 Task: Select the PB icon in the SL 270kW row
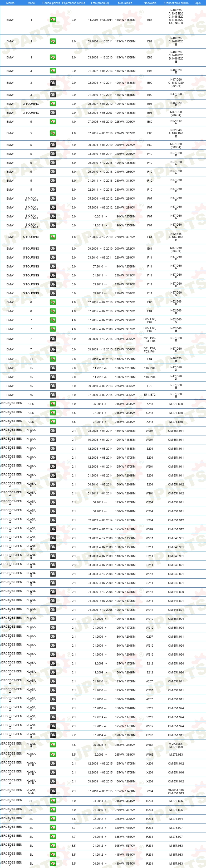[x=53, y=810]
